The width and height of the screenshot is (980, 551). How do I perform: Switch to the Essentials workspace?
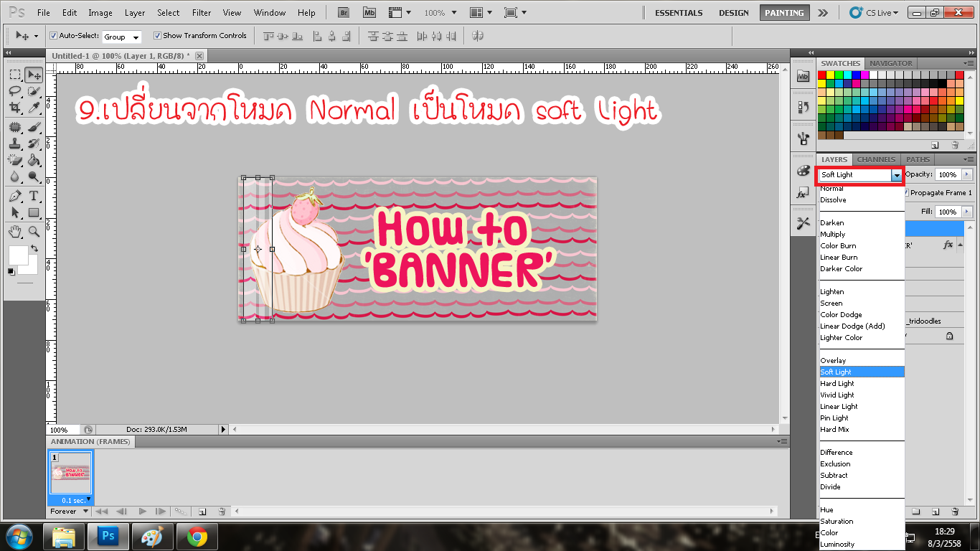click(x=679, y=13)
